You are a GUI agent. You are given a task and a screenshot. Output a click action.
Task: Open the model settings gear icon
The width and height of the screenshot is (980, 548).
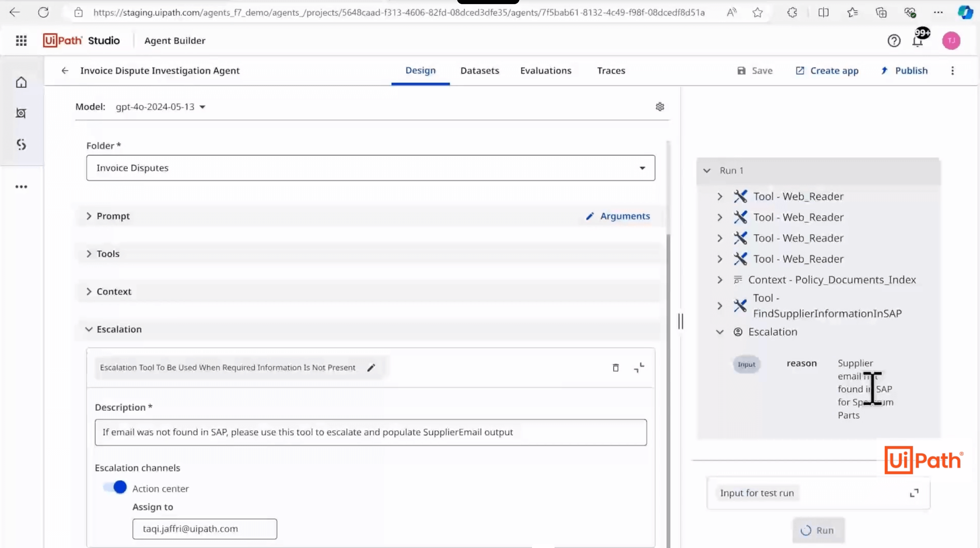point(660,107)
